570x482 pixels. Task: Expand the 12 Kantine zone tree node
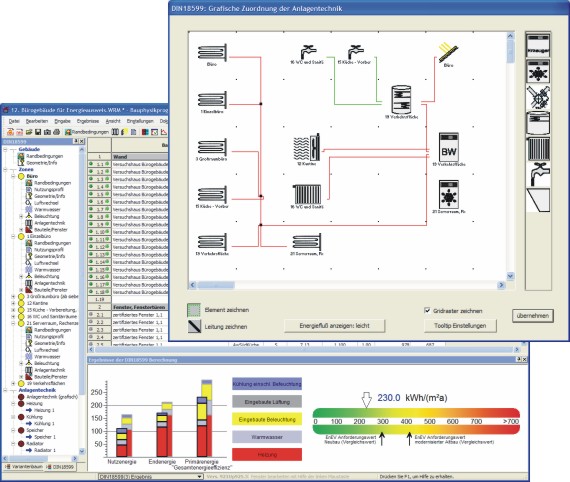point(13,303)
